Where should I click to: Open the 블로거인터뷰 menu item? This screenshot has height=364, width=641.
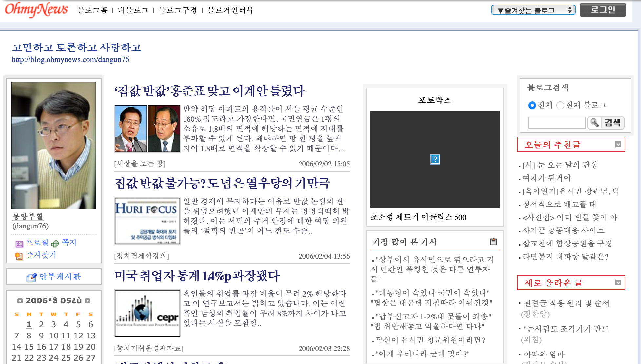231,10
